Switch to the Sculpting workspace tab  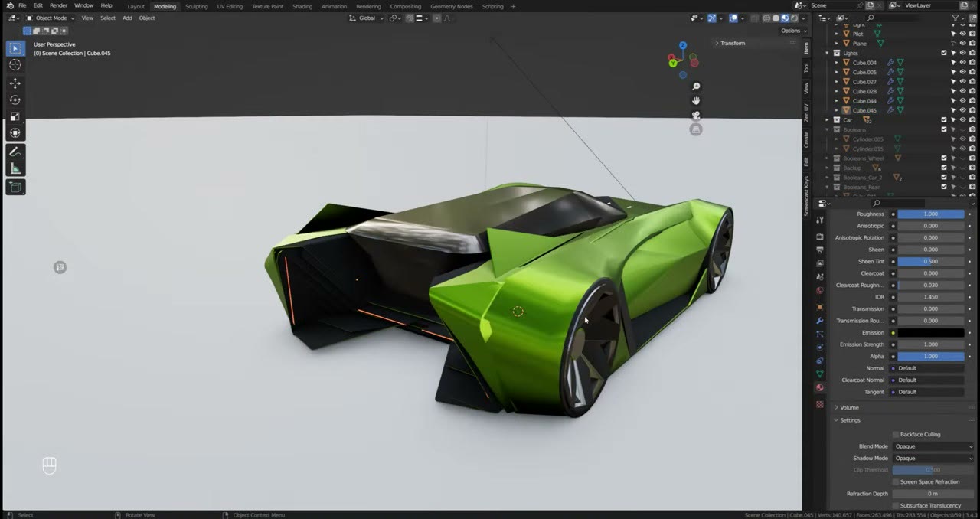pos(197,6)
